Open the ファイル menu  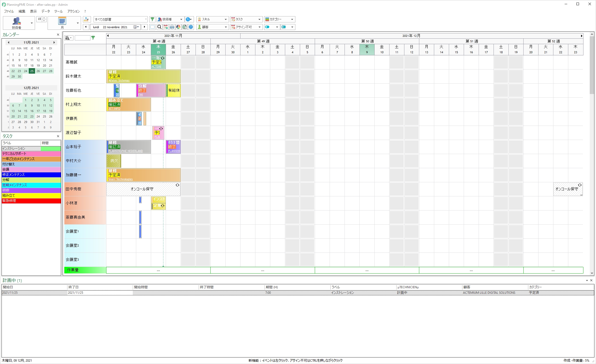pos(9,11)
